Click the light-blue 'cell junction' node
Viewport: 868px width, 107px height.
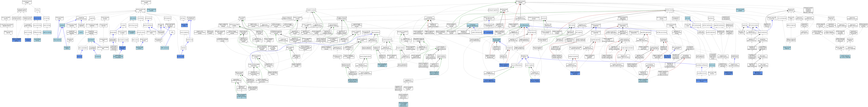[133, 18]
